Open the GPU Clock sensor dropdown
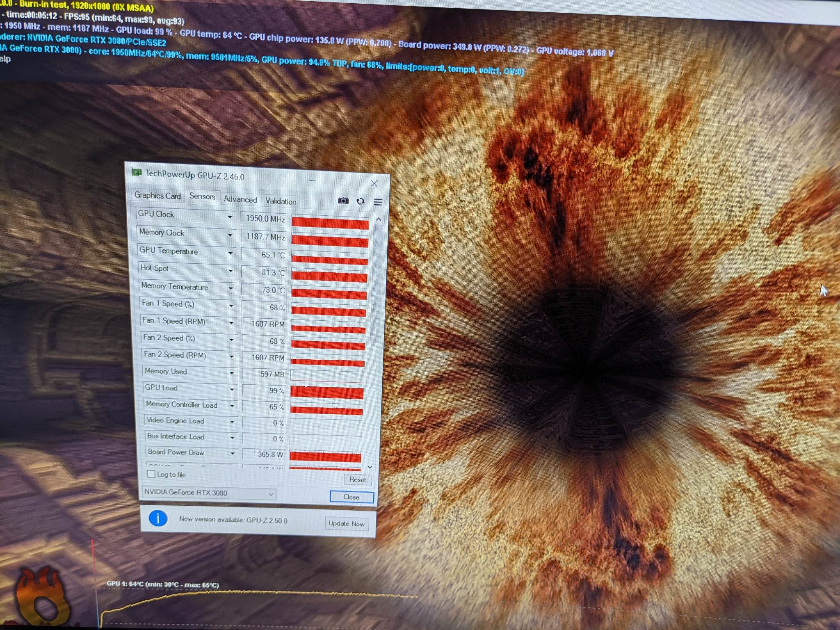 (230, 217)
